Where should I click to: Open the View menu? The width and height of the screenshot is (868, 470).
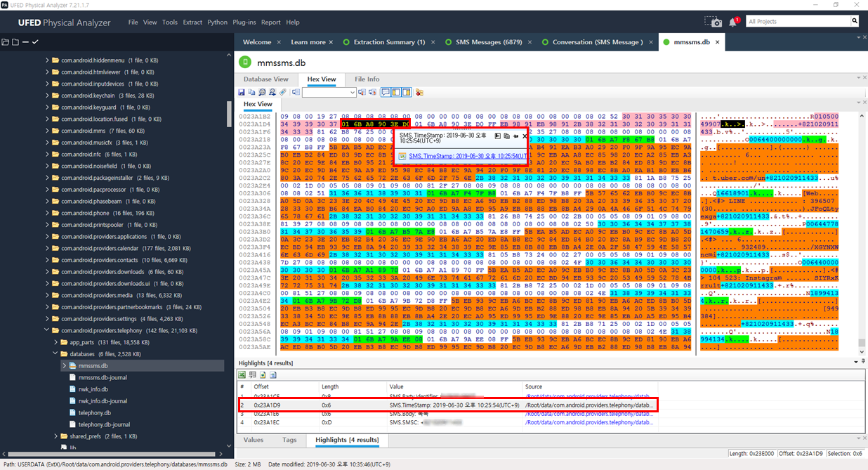click(150, 22)
